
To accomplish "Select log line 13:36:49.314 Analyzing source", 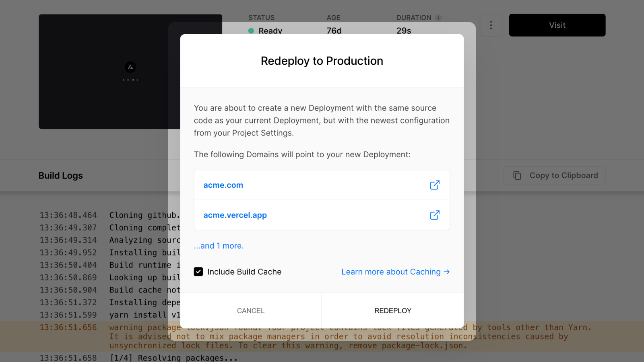I will [109, 240].
